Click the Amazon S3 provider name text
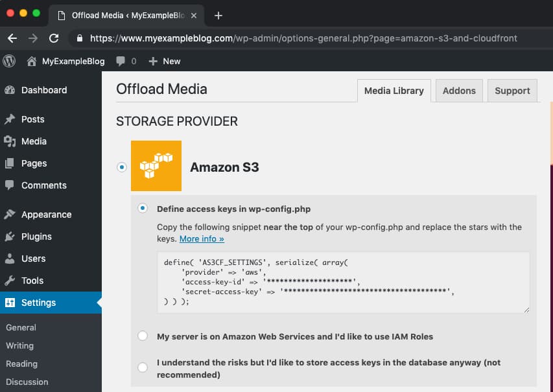Viewport: 553px width, 392px height. click(x=224, y=167)
